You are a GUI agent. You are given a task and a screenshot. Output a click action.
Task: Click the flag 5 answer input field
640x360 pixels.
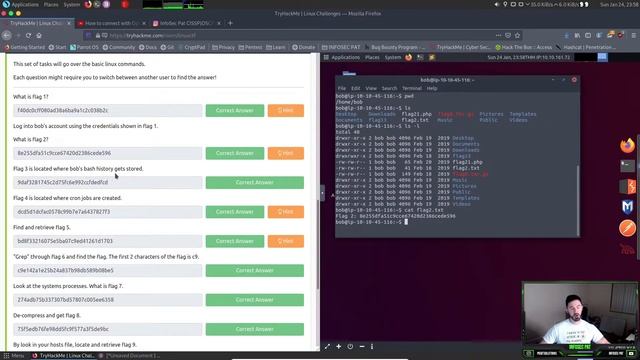108,241
